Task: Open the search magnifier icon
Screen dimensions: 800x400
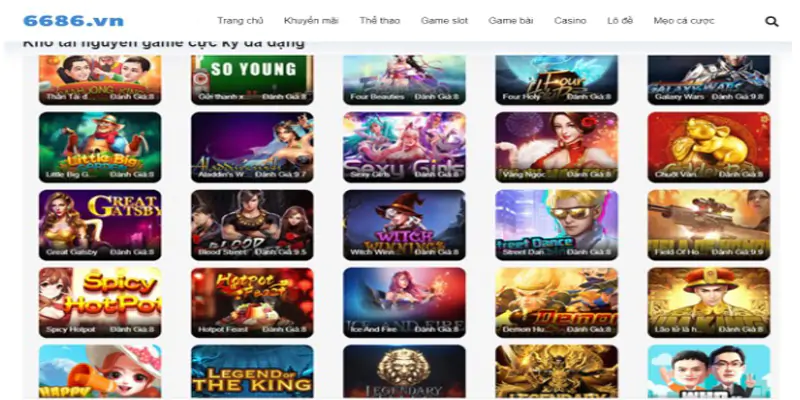Action: 771,21
